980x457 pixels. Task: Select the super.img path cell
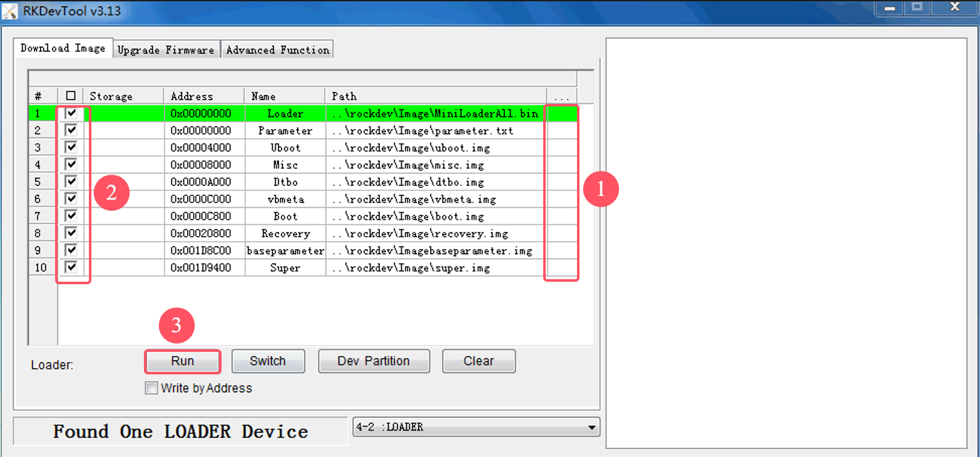pyautogui.click(x=436, y=267)
